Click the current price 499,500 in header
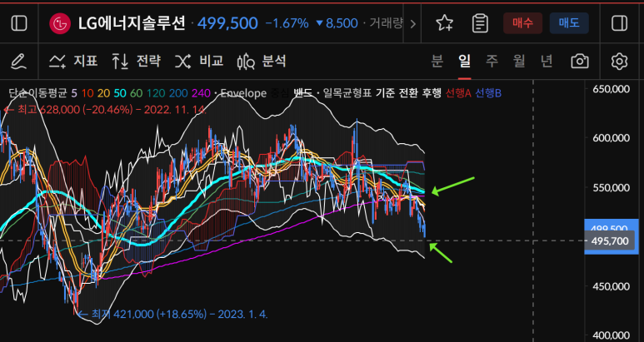Image resolution: width=644 pixels, height=342 pixels. click(227, 23)
